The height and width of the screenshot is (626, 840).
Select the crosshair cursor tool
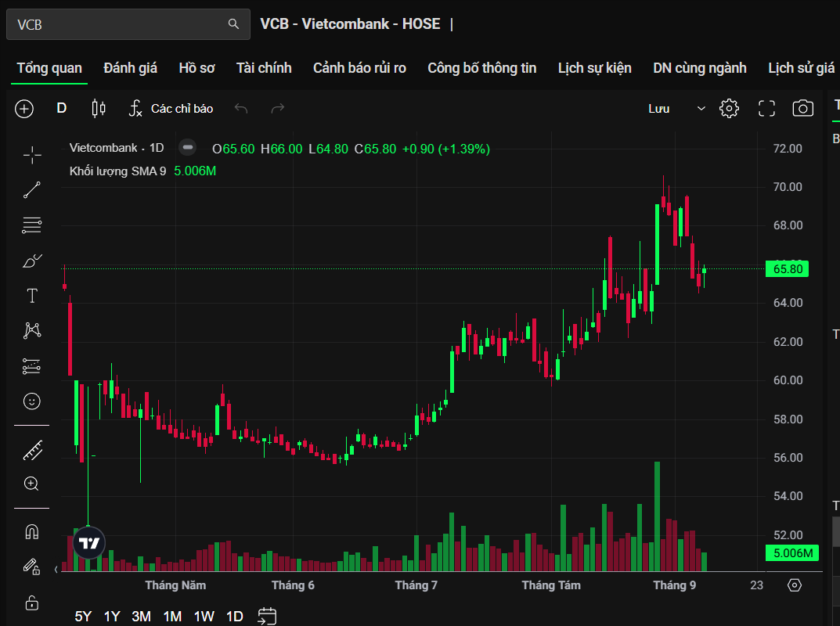click(32, 155)
